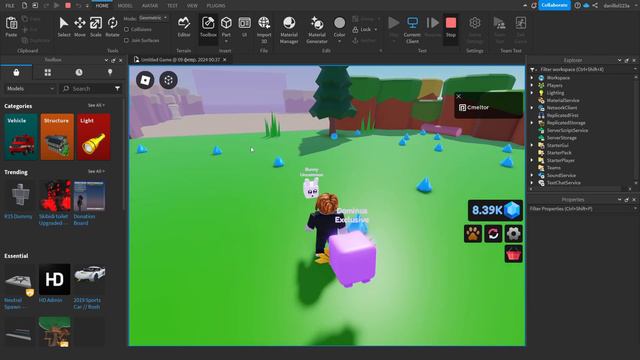Image resolution: width=640 pixels, height=360 pixels.
Task: Toggle the Collisions checkbox
Action: coord(127,29)
